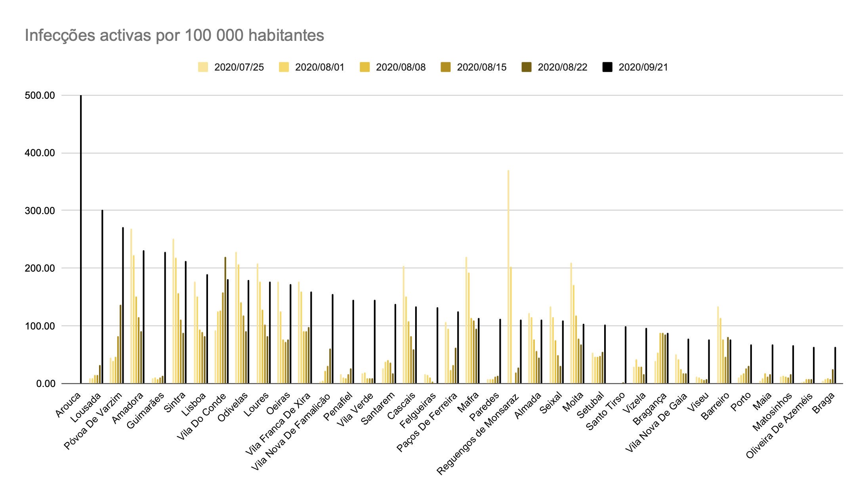
Task: Select the chart title text
Action: tap(174, 35)
